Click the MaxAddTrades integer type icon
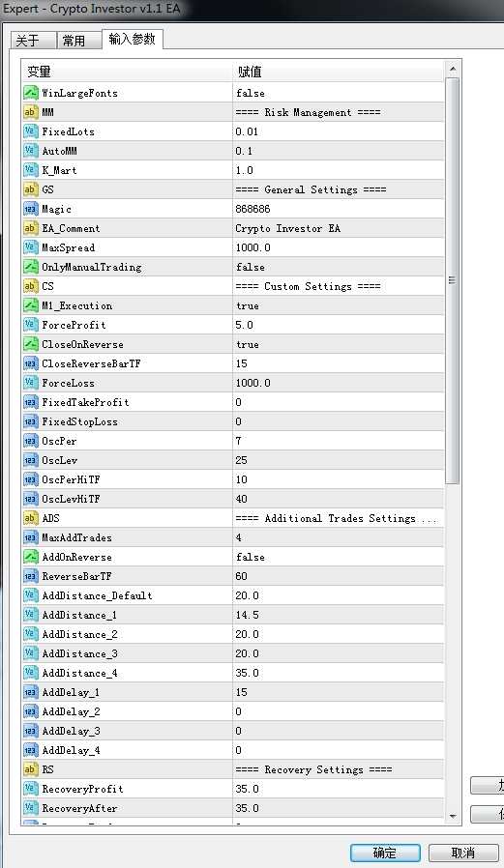504x868 pixels. pos(30,537)
